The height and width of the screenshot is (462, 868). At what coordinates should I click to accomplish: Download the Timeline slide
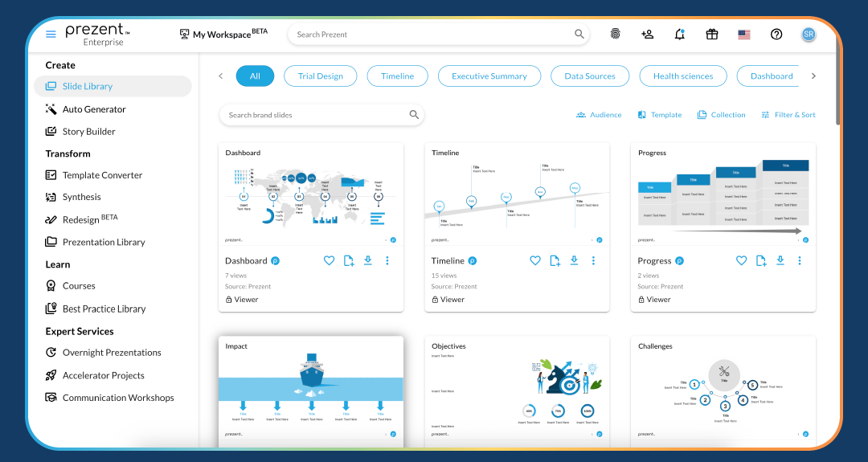pos(574,260)
